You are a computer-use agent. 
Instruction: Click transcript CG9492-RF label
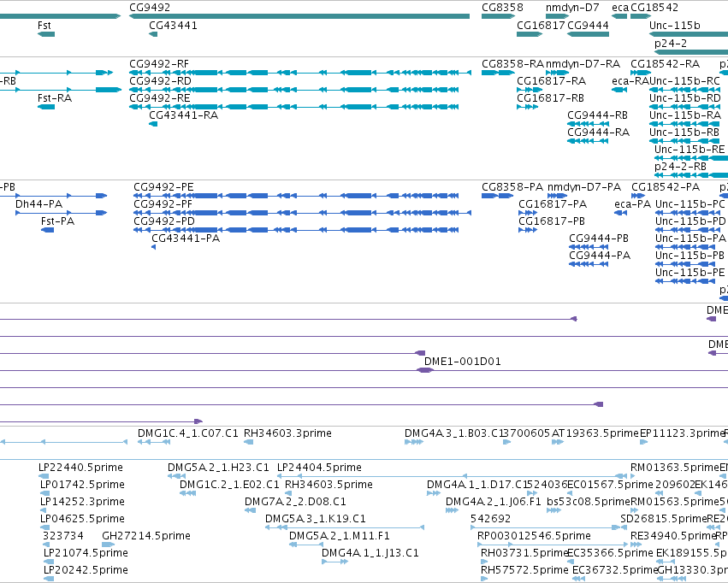click(159, 64)
